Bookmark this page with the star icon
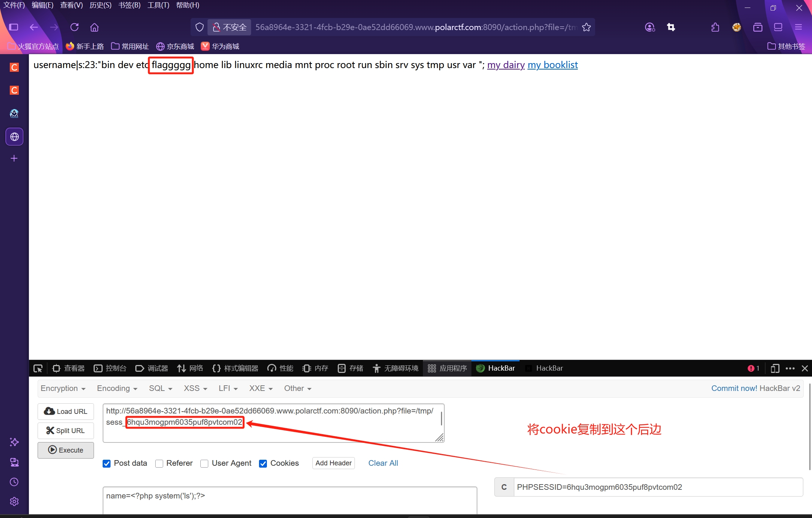The image size is (812, 518). coord(586,27)
